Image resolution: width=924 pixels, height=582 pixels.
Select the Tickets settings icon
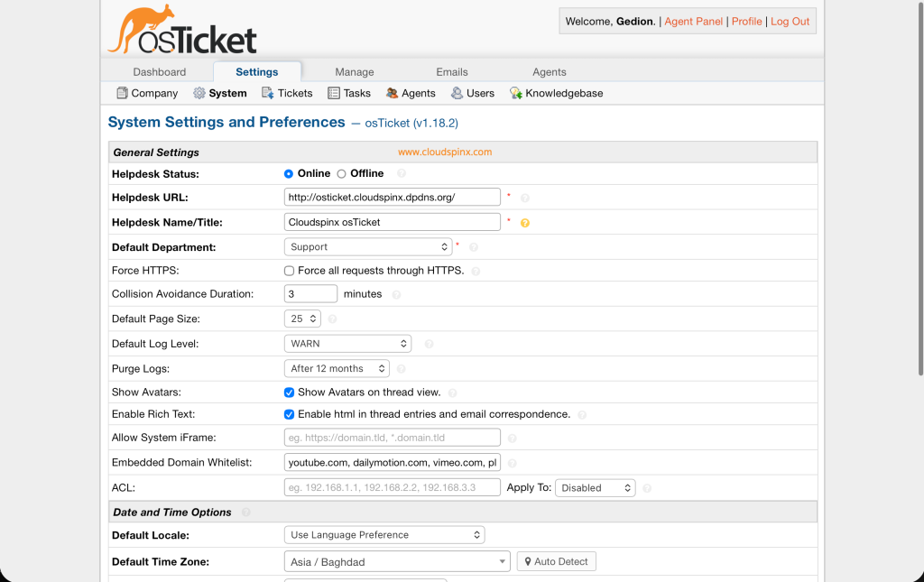point(267,93)
